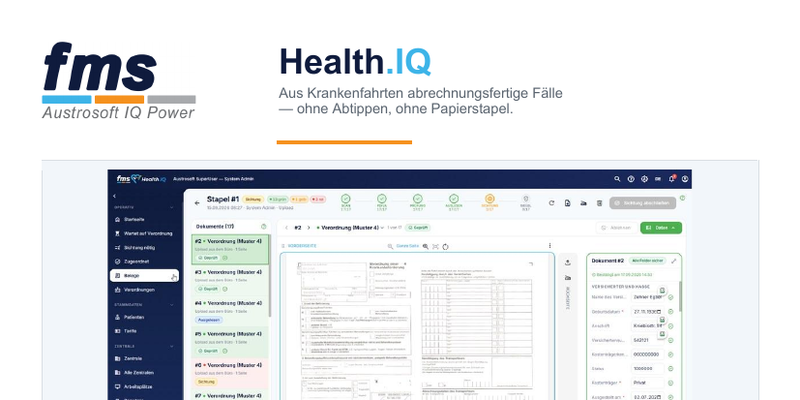The width and height of the screenshot is (800, 400).
Task: Click the check icon beside Kostenträger Privat field
Action: click(670, 383)
